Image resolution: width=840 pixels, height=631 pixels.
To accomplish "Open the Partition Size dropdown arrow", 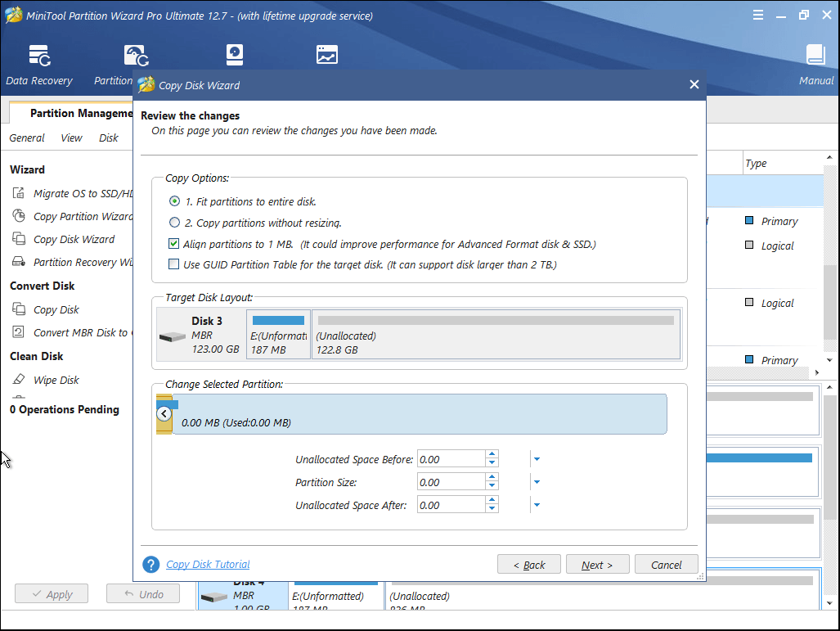I will (536, 481).
